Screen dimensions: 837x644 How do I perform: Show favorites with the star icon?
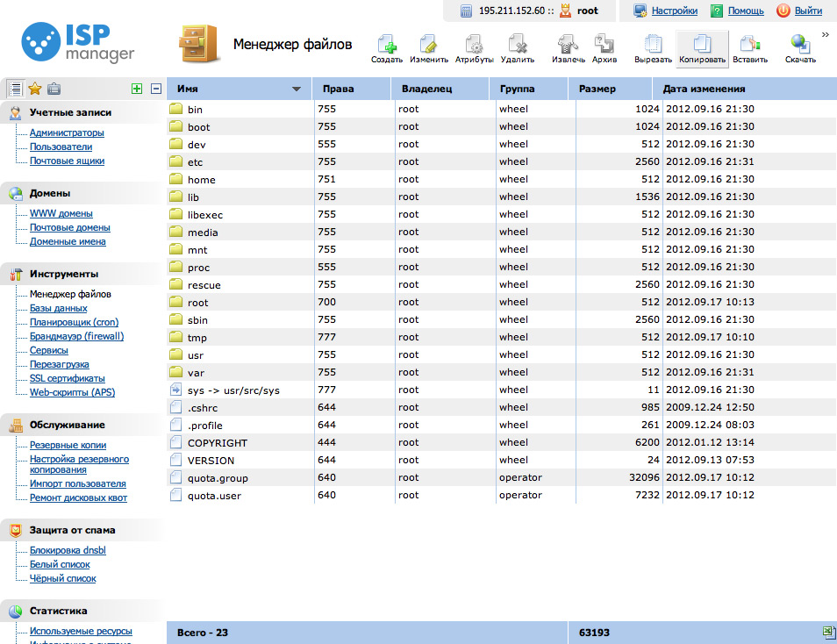click(x=35, y=89)
